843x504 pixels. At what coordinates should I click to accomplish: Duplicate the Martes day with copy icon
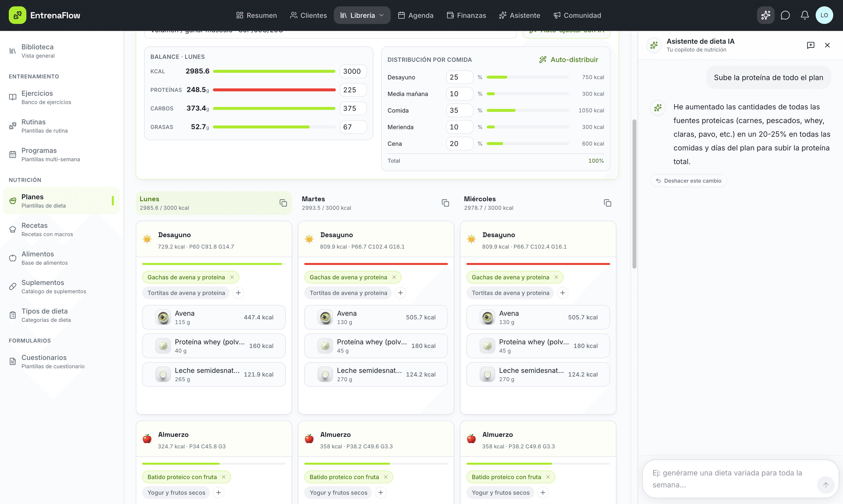click(445, 203)
